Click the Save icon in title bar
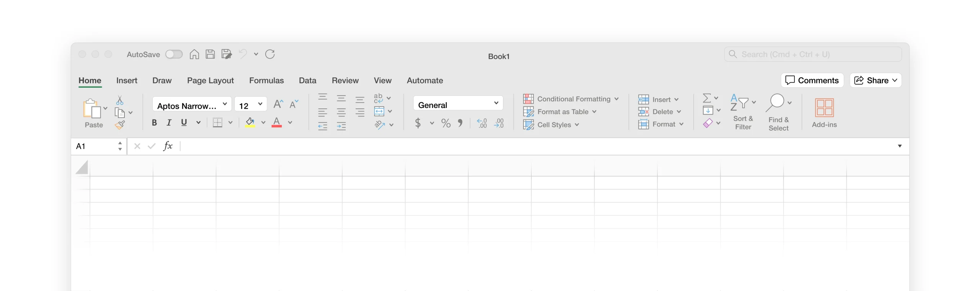This screenshot has width=980, height=291. click(210, 54)
